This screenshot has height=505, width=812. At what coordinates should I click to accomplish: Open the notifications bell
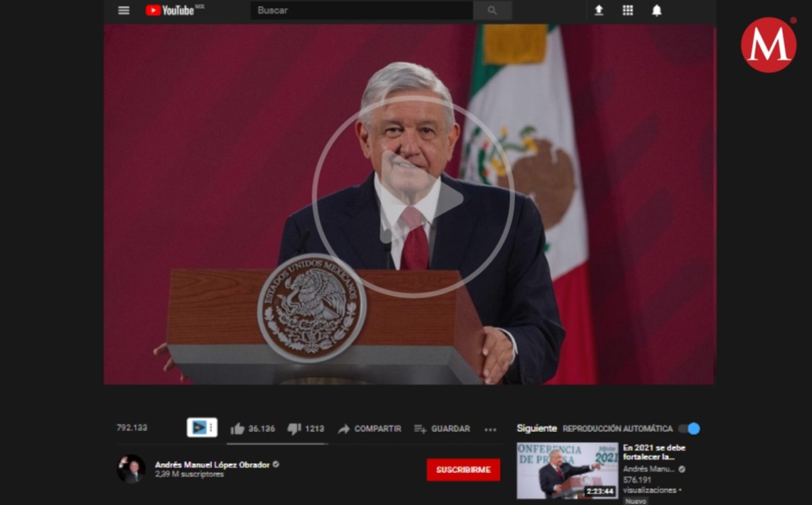(656, 10)
